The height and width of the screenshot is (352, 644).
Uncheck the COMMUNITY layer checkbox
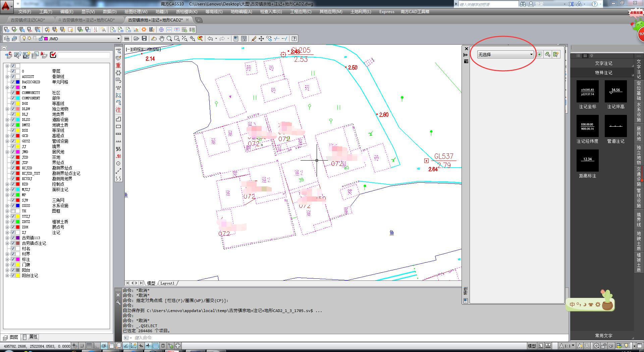tap(13, 93)
